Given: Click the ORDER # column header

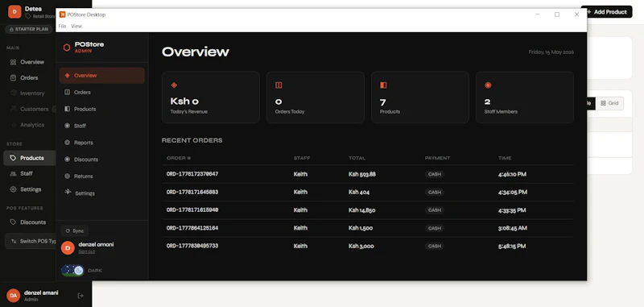Looking at the screenshot, I should tap(179, 158).
